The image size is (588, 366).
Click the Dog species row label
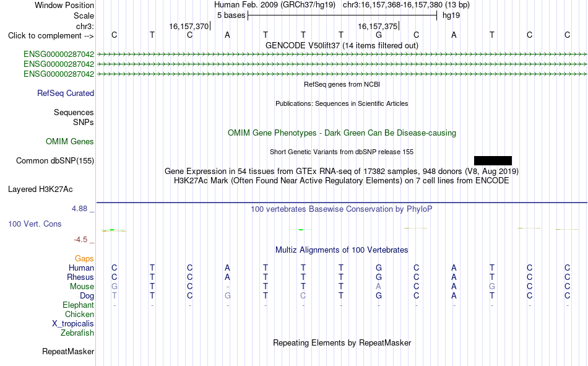87,296
